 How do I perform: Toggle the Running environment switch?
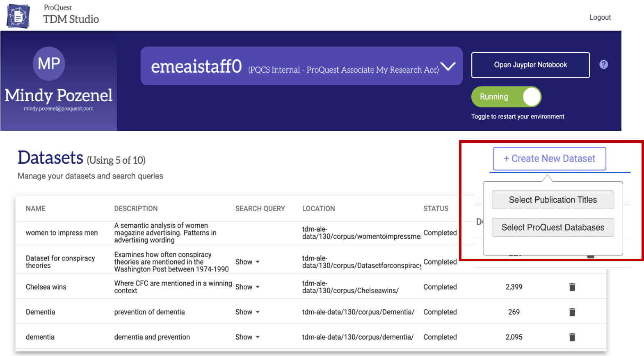pos(506,97)
